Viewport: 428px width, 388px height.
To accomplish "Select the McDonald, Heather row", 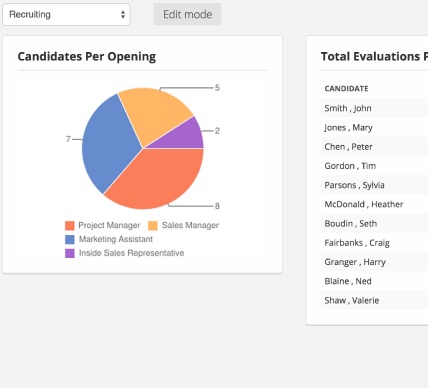I will pos(374,204).
